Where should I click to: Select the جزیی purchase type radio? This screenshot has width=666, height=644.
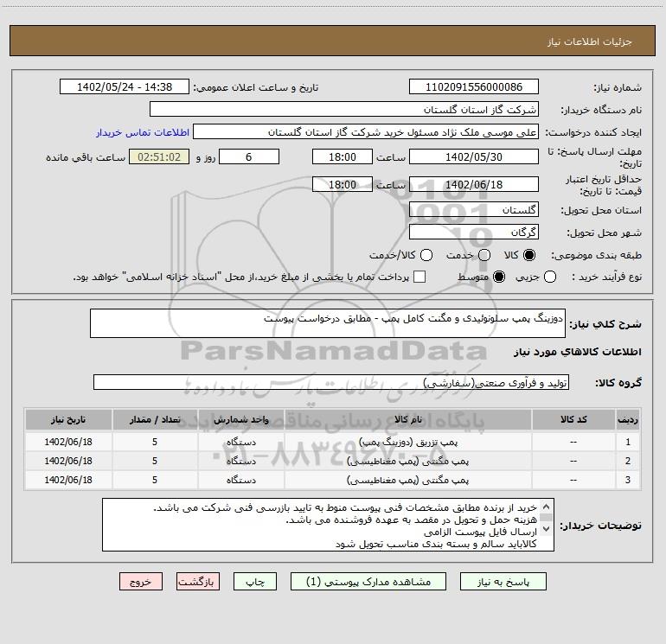tap(549, 277)
